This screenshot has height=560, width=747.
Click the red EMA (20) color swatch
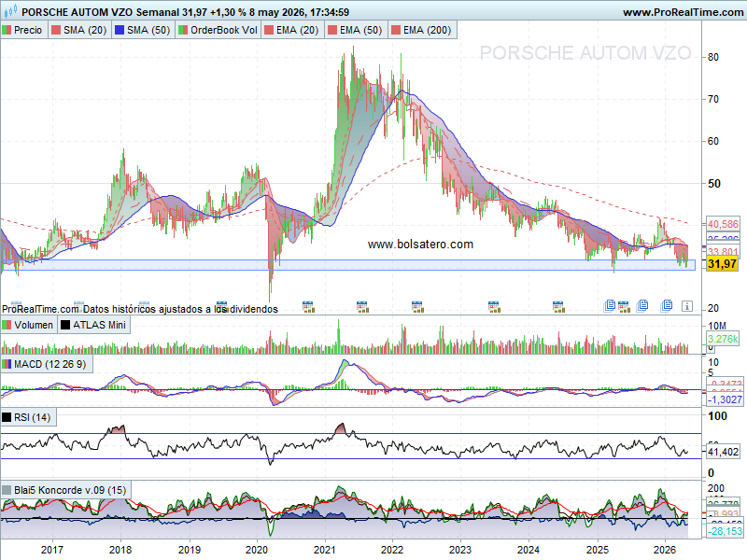coord(269,30)
